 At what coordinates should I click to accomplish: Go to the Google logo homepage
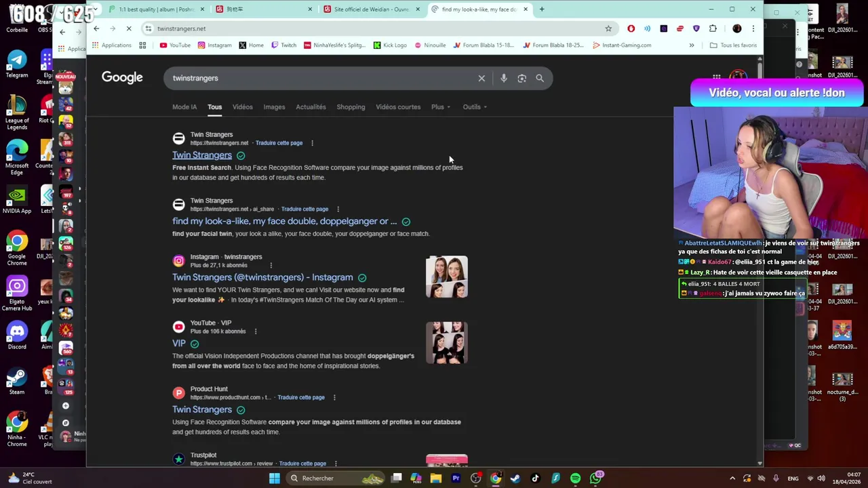[122, 77]
